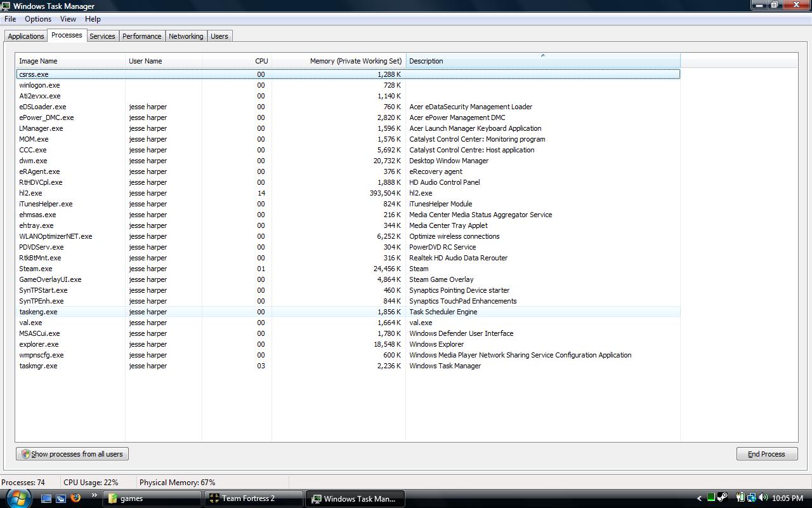Open the View menu
Viewport: 812px width, 508px height.
[68, 19]
